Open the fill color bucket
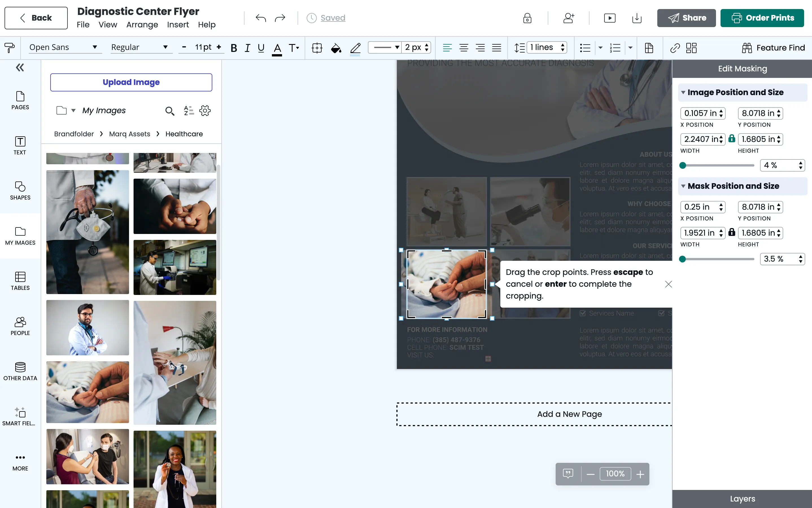Image resolution: width=812 pixels, height=508 pixels. [336, 48]
